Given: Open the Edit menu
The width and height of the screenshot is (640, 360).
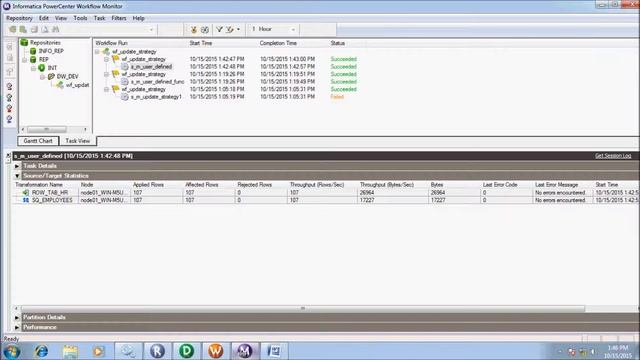Looking at the screenshot, I should tap(44, 18).
